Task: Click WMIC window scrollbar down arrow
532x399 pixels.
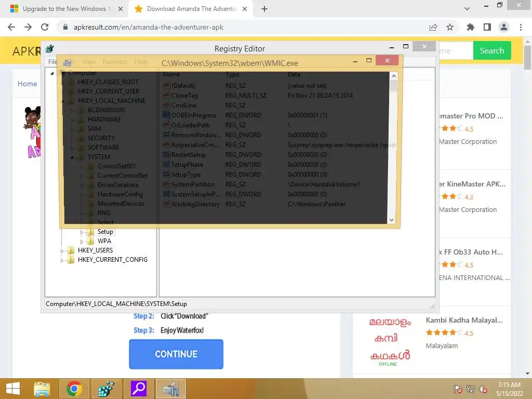Action: pos(391,220)
